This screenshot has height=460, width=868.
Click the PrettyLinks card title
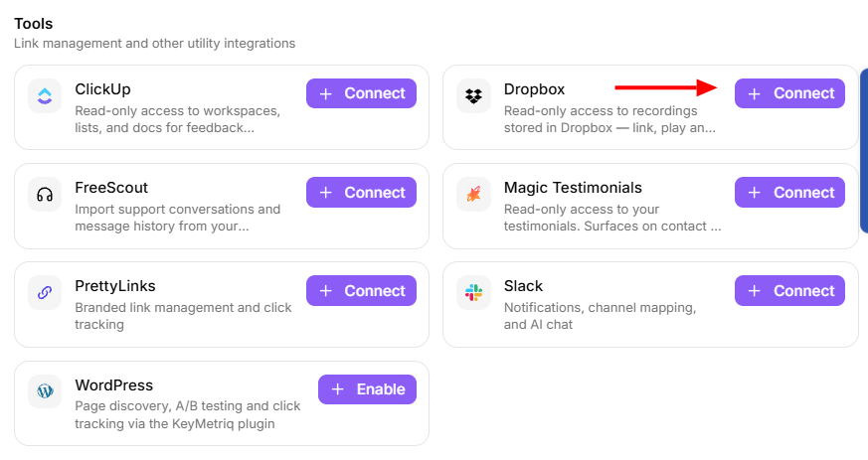pos(115,286)
